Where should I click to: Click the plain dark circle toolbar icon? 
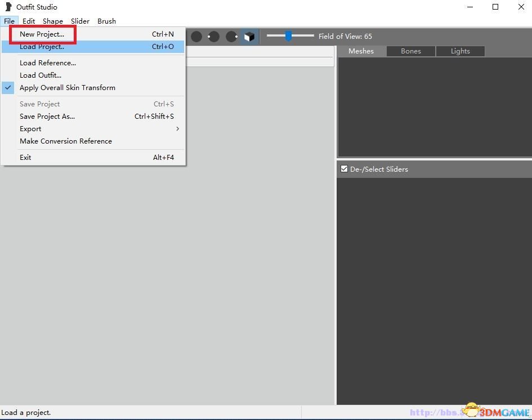point(196,37)
